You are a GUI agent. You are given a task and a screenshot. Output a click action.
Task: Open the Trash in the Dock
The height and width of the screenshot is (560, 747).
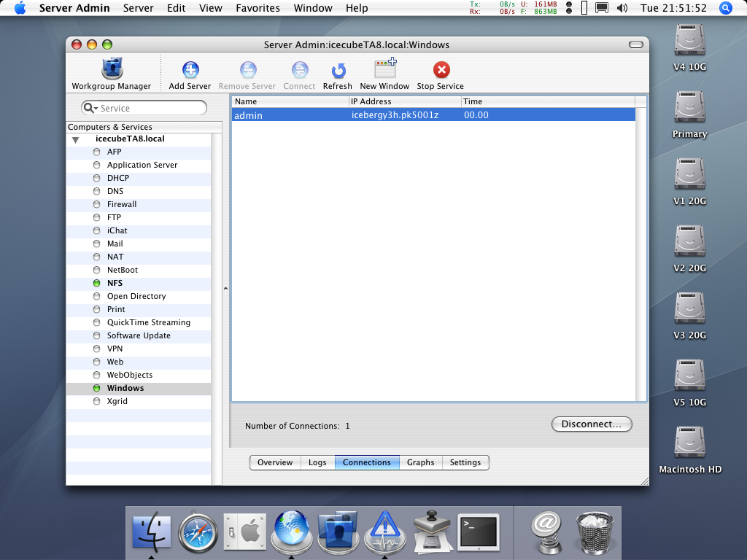[595, 532]
